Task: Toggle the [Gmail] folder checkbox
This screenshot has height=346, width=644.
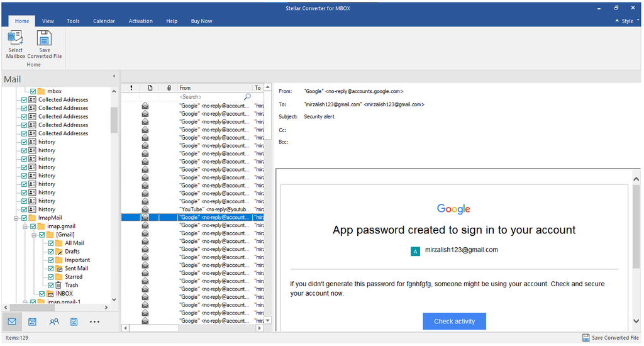Action: click(x=42, y=235)
